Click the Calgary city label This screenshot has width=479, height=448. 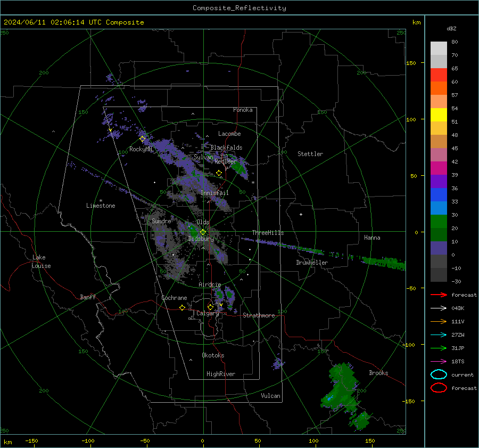[208, 313]
